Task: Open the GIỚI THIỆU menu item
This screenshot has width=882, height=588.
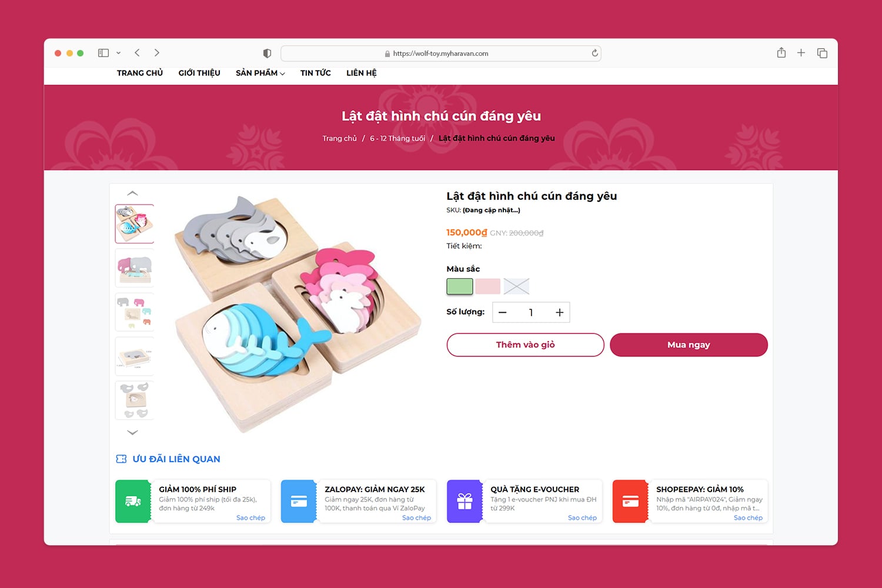Action: (199, 73)
